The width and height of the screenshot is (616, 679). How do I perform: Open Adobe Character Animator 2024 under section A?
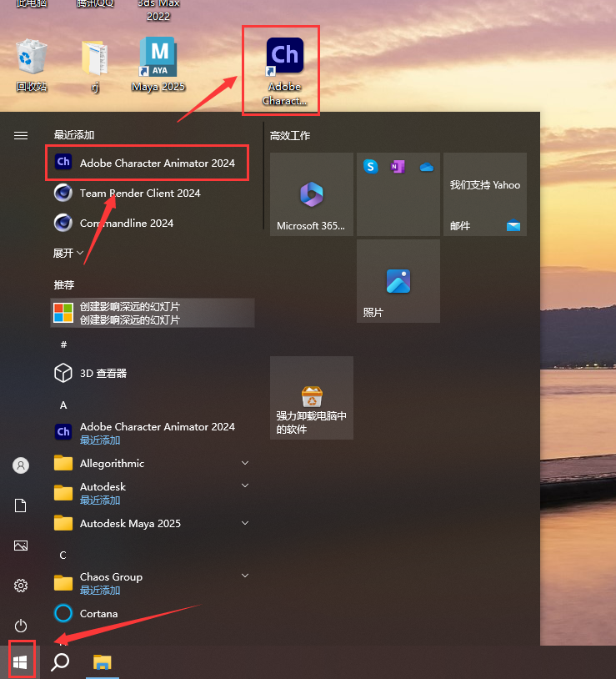tap(153, 433)
